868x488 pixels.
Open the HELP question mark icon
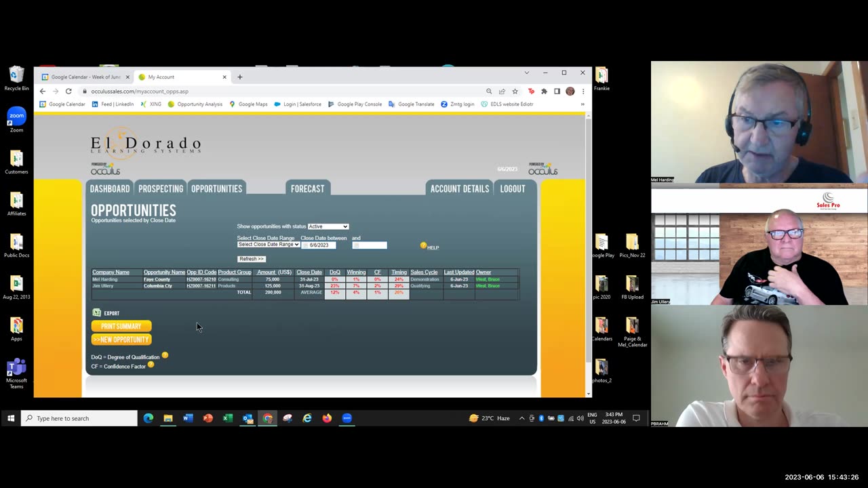coord(424,245)
